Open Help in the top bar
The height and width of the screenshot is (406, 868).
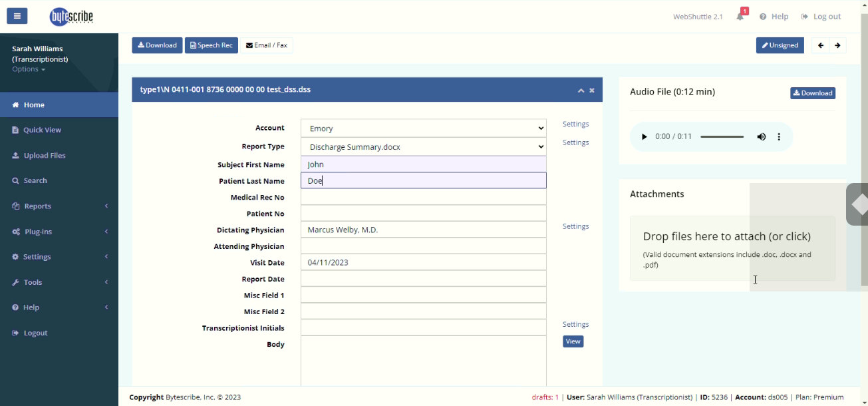pos(774,17)
